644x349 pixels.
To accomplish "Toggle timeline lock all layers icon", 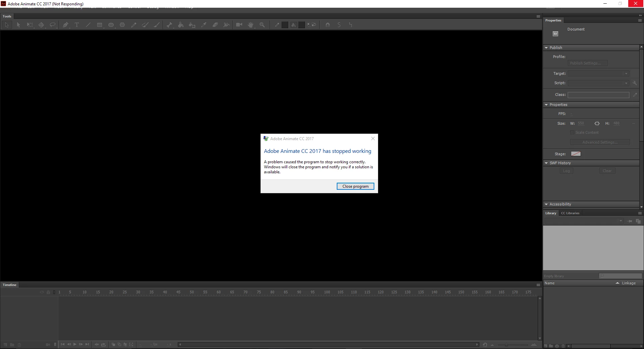I will point(48,292).
